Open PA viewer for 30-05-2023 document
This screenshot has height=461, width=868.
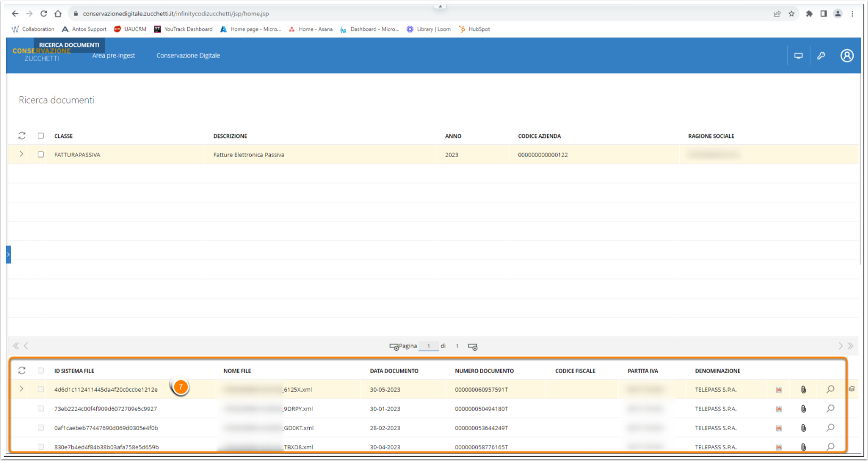(x=779, y=390)
